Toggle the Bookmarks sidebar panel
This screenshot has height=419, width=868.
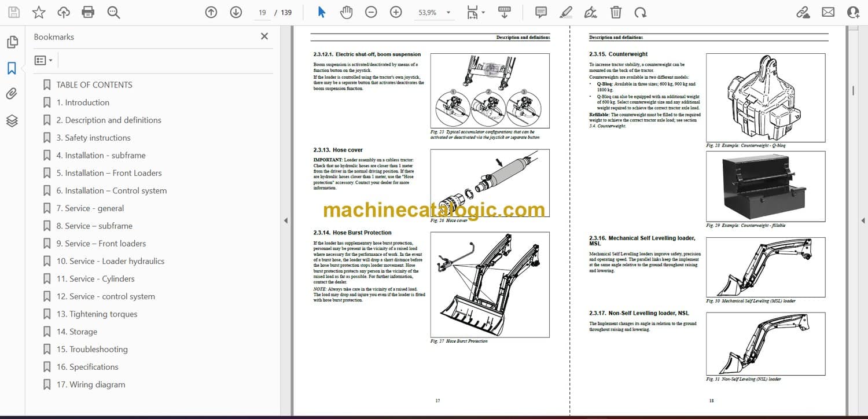[x=12, y=68]
